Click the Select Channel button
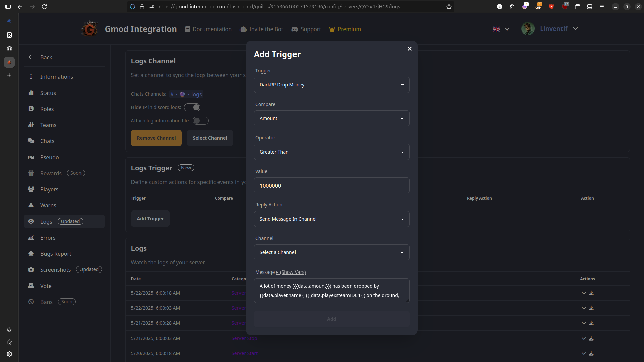The height and width of the screenshot is (362, 644). click(210, 138)
